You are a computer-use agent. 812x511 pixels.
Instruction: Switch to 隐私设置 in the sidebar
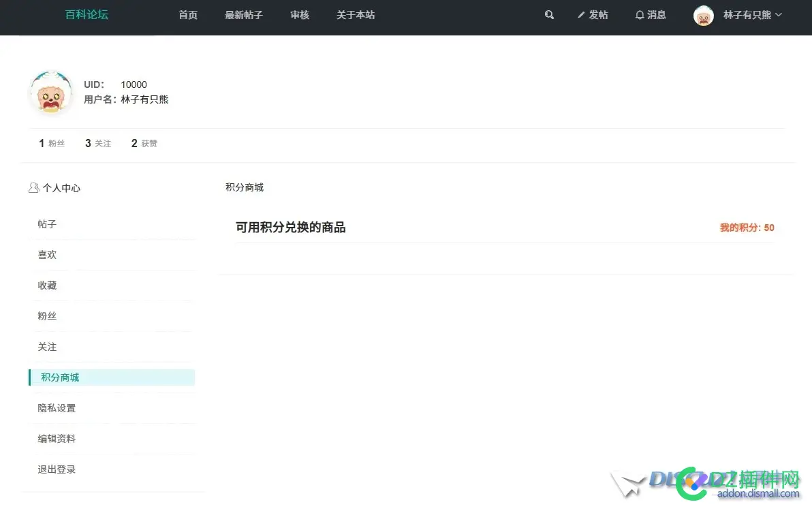coord(56,407)
